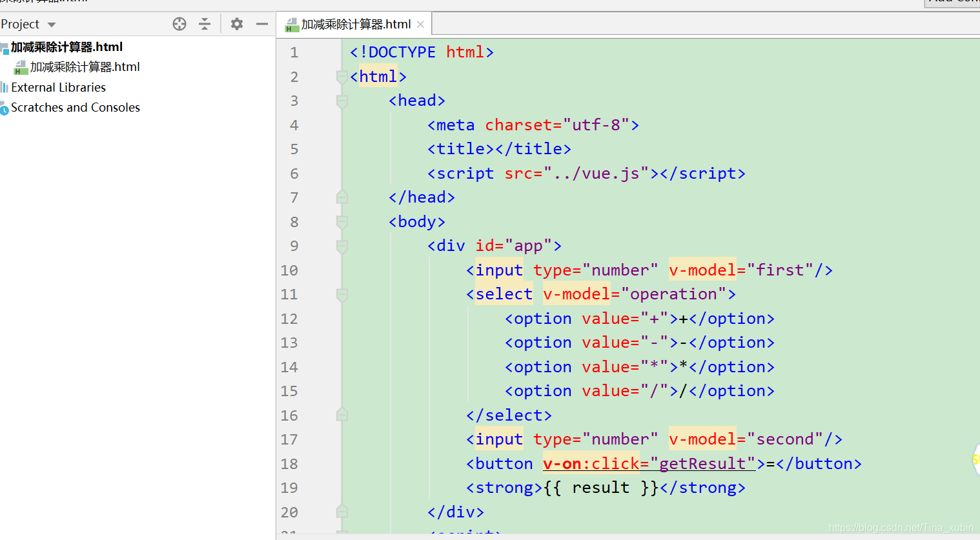Click line number 18 in the gutter
This screenshot has height=540, width=980.
[x=289, y=464]
